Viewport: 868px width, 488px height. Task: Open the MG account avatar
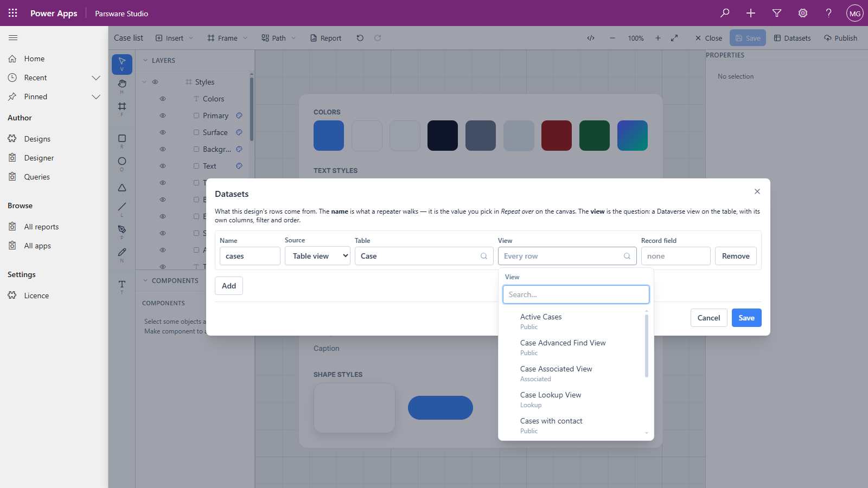tap(855, 13)
